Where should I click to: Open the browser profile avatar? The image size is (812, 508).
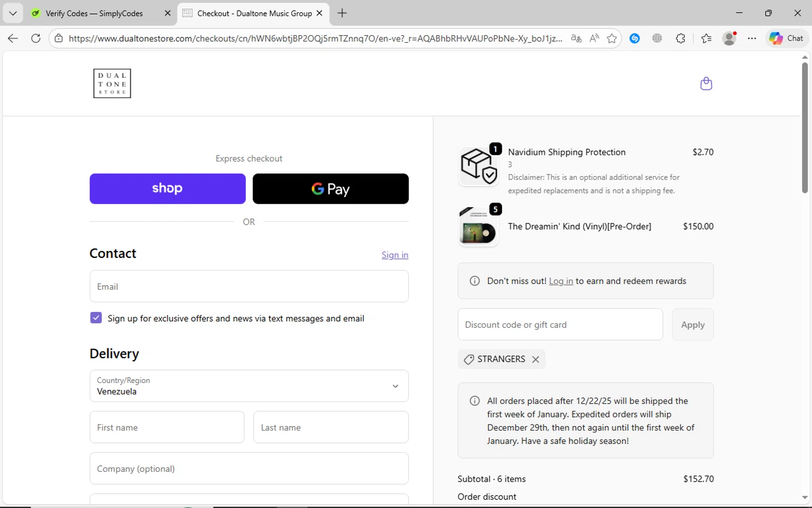(730, 38)
